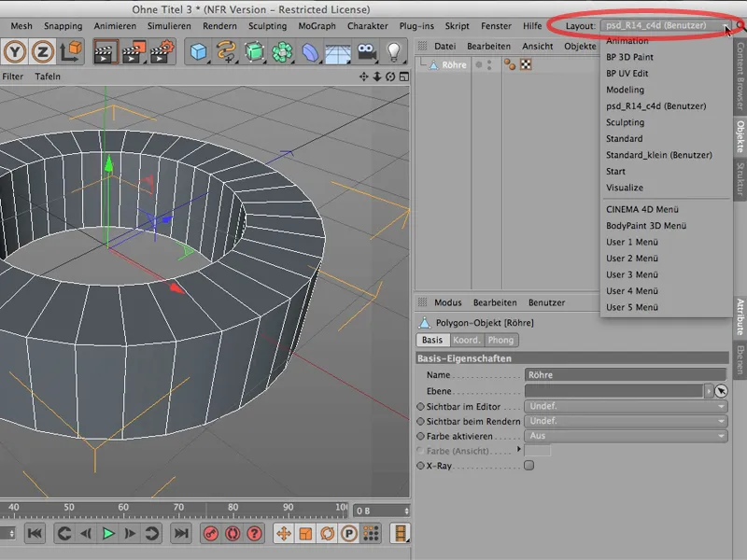Toggle the Y axis lock button
747x560 pixels.
(15, 51)
